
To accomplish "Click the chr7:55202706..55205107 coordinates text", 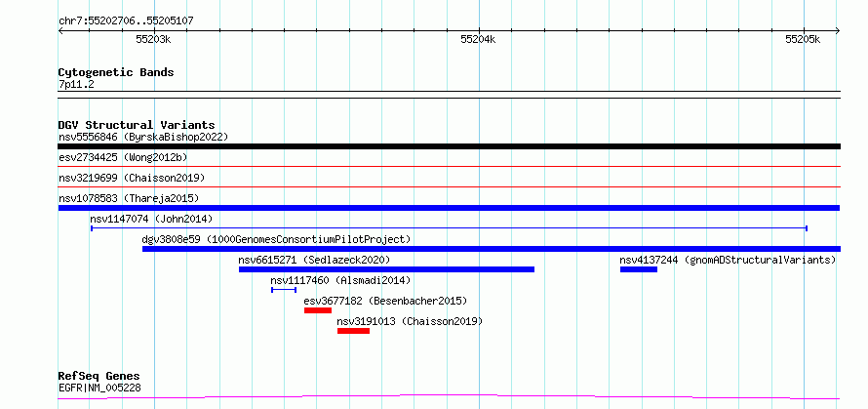I will 126,21.
